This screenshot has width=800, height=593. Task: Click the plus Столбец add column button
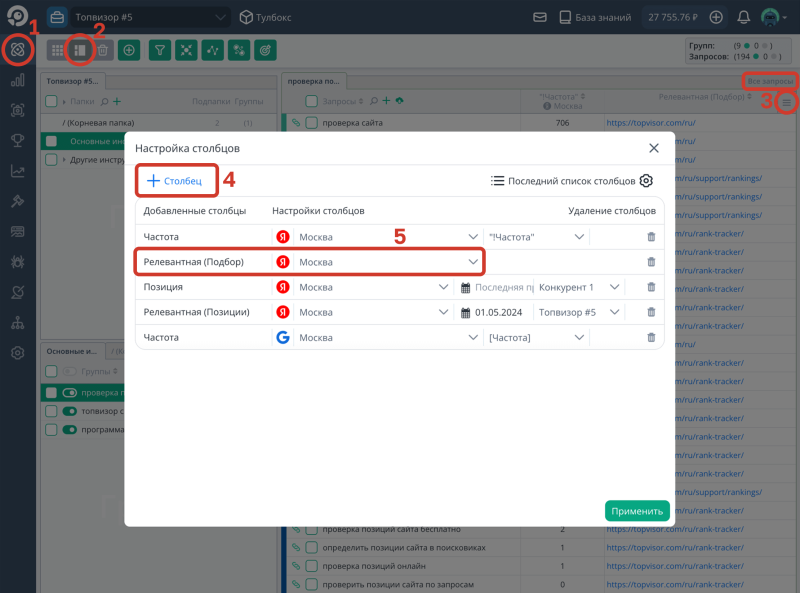pos(176,181)
